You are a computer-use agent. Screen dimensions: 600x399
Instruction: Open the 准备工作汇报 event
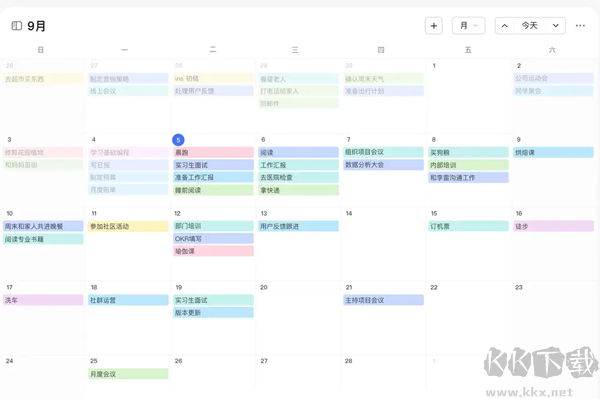point(213,178)
